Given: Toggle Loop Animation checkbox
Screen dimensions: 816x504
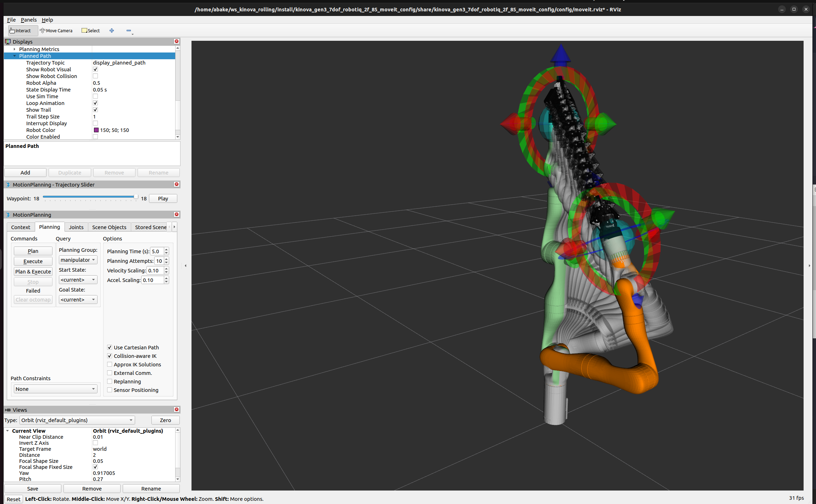Looking at the screenshot, I should coord(95,103).
